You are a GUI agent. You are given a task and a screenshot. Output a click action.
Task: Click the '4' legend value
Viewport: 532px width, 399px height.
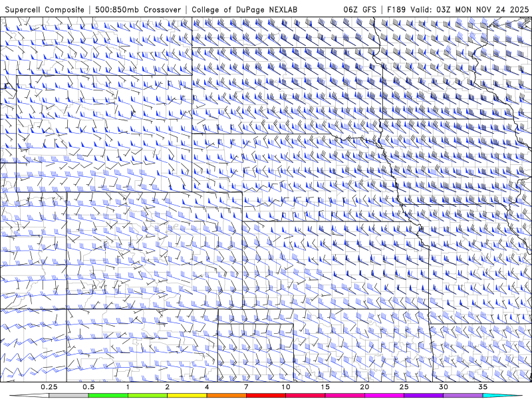(x=207, y=387)
